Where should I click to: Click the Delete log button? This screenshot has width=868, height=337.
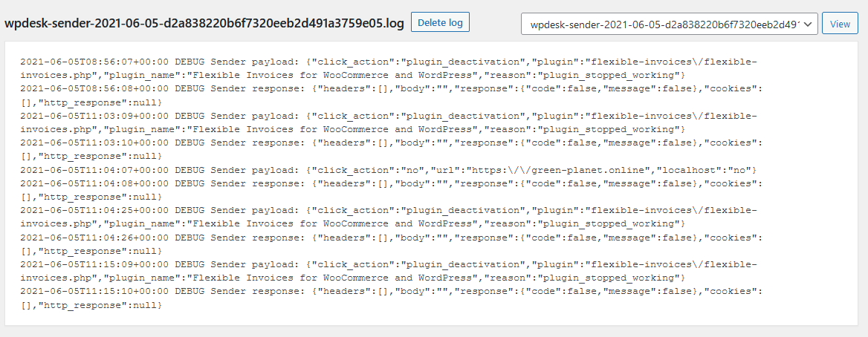pyautogui.click(x=440, y=22)
